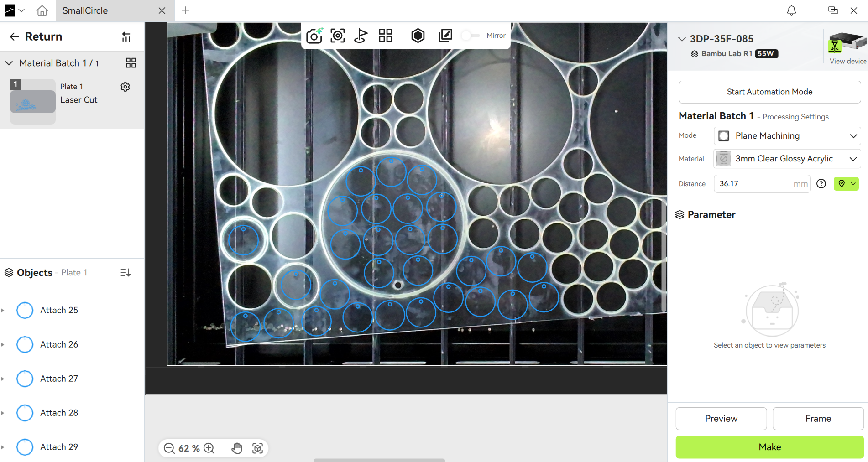Zoom in the canvas view
Viewport: 868px width, 462px height.
pyautogui.click(x=209, y=448)
